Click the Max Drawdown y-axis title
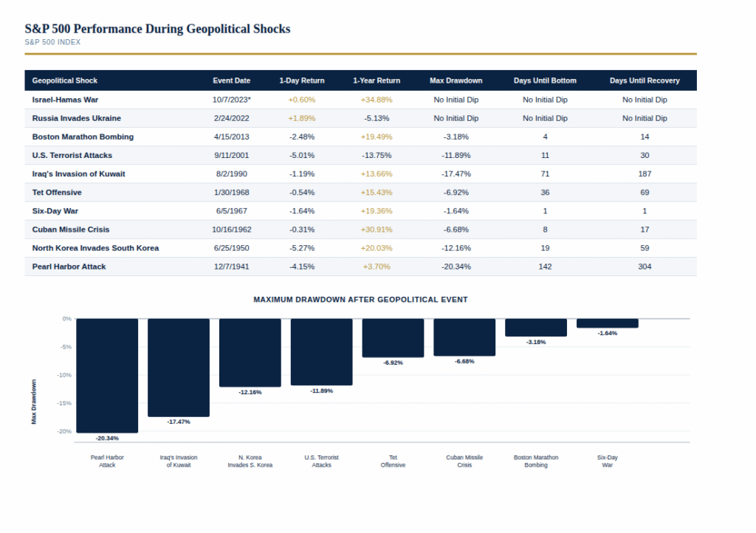 click(33, 402)
